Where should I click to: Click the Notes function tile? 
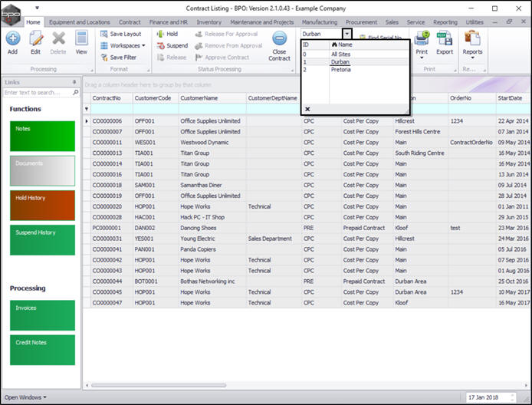pos(42,136)
